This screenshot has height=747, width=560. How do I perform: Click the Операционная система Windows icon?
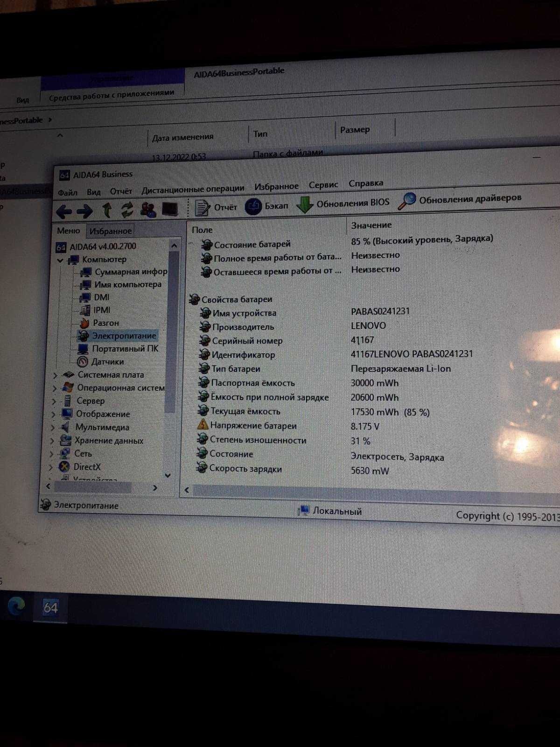click(x=68, y=388)
